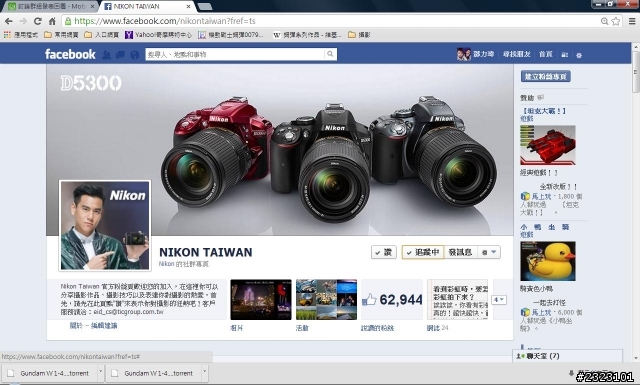This screenshot has height=385, width=640.
Task: Open the Chrome menu hamburger icon
Action: coord(631,21)
